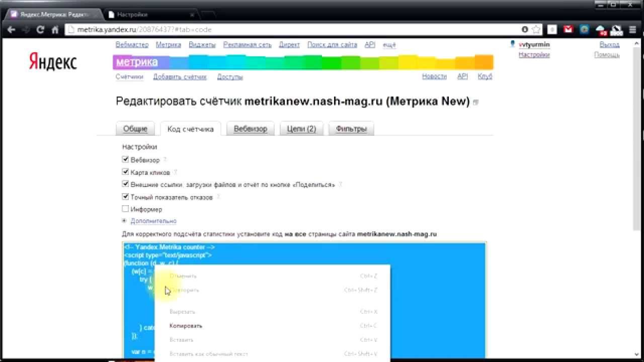
Task: Close the Настройки browser tab
Action: [192, 15]
